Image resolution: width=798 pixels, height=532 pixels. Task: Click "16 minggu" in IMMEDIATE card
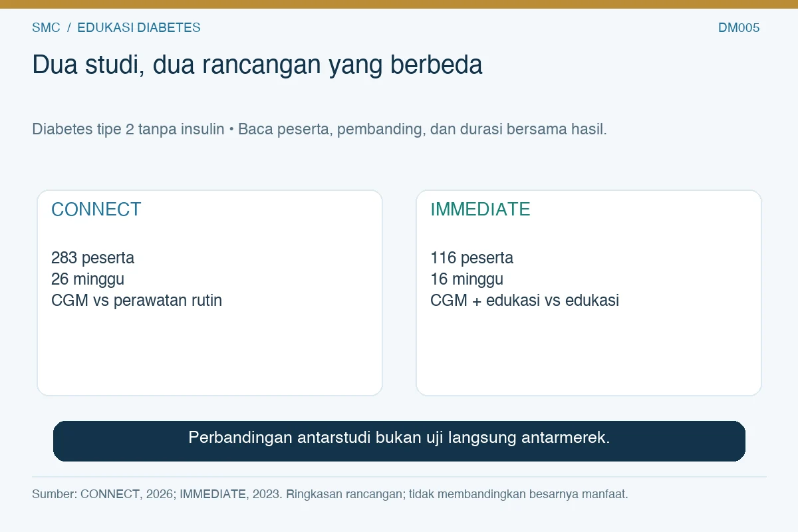(467, 279)
